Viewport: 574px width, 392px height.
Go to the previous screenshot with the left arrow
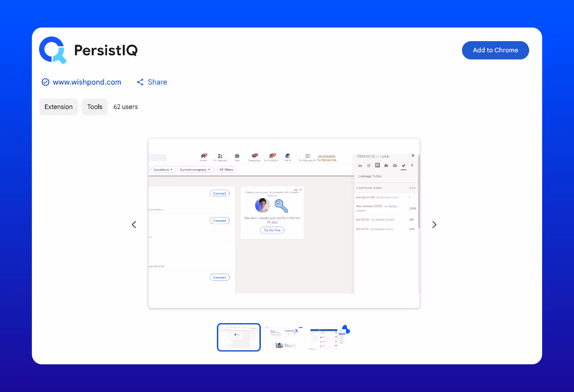[x=134, y=225]
